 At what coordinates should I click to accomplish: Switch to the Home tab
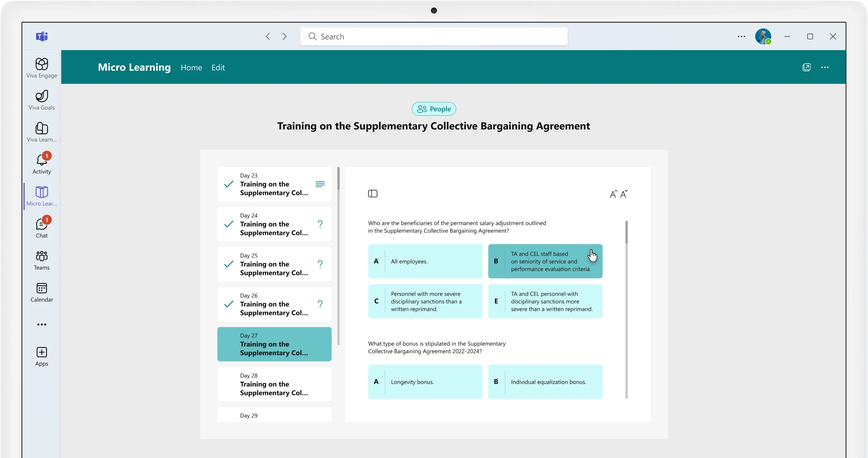191,68
